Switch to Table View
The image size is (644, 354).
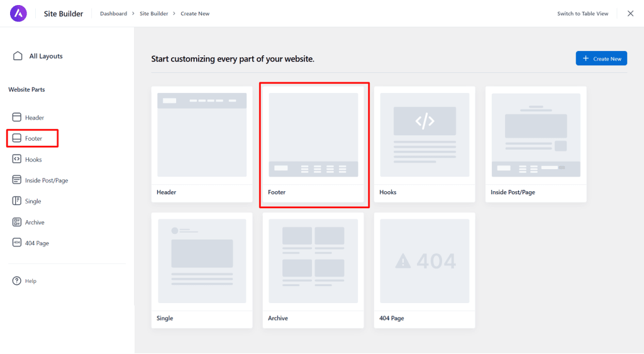(582, 14)
